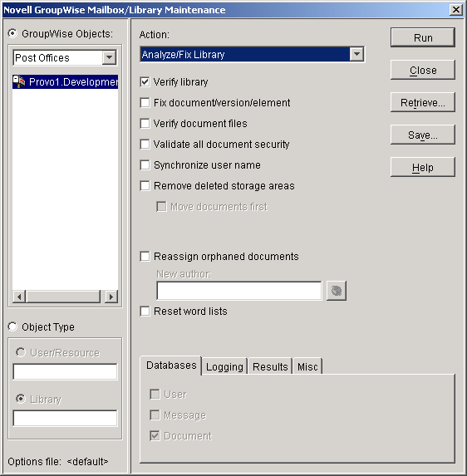Enable Validate all document security

click(x=145, y=144)
